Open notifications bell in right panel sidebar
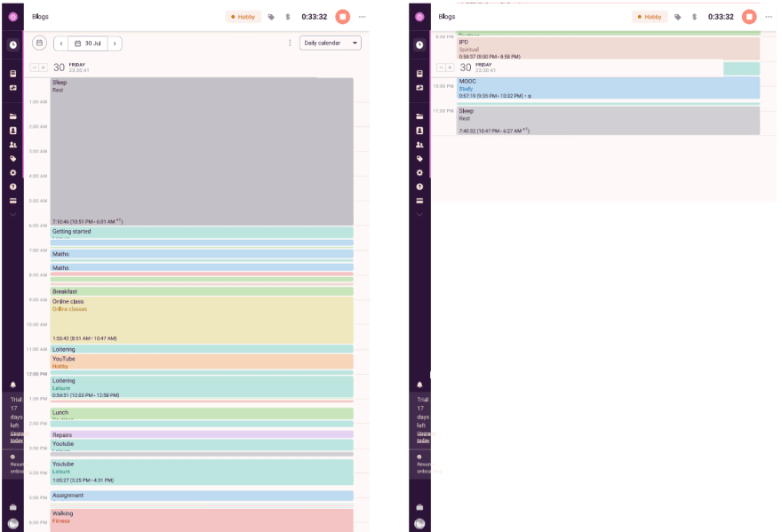The image size is (782, 532). [x=419, y=385]
